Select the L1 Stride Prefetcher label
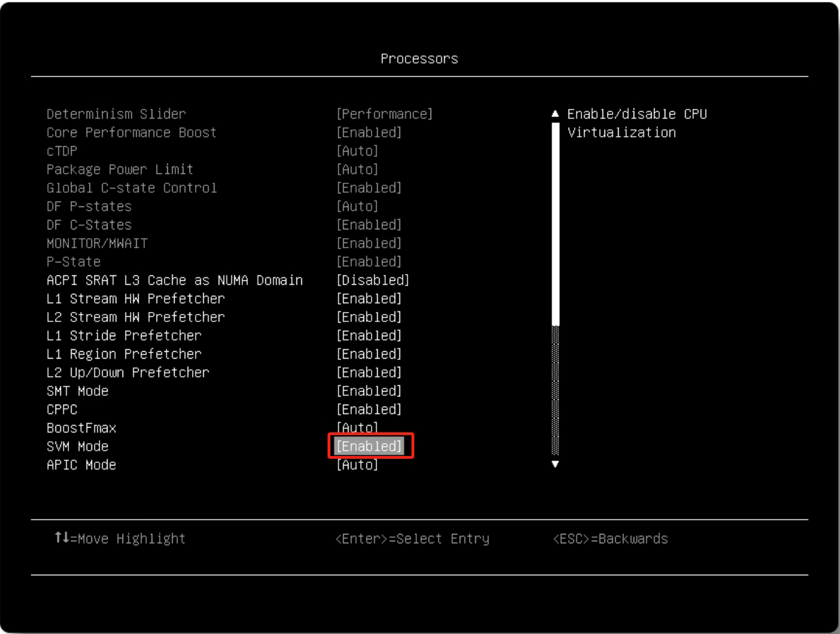Viewport: 840px width, 634px height. coord(124,336)
